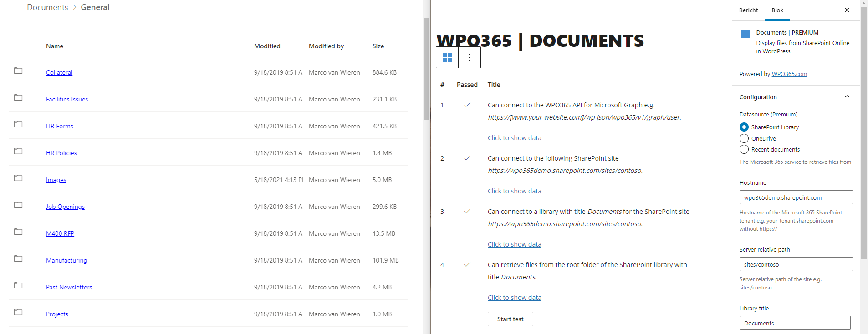Viewport: 868px width, 334px height.
Task: Click the folder icon beside Facilities Issues
Action: point(18,97)
